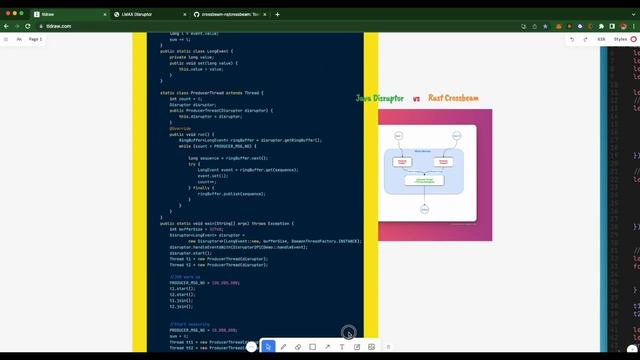Viewport: 640px width, 360px height.
Task: Open the language menu beside hamburger menu
Action: (19, 39)
